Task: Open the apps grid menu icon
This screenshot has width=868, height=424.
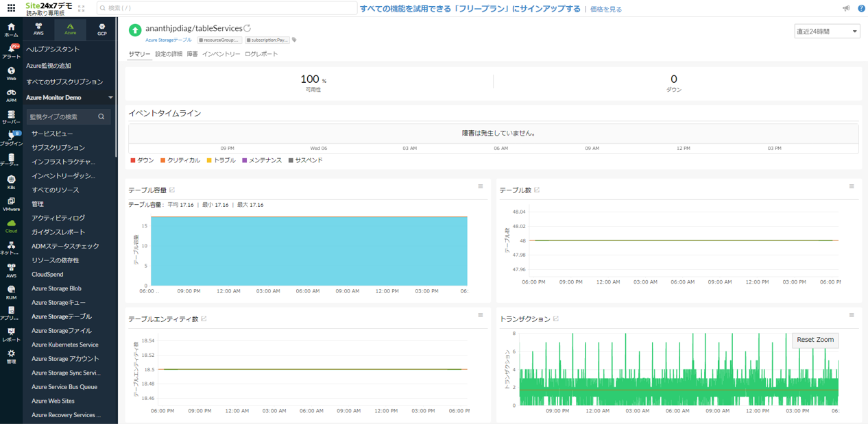Action: click(11, 8)
